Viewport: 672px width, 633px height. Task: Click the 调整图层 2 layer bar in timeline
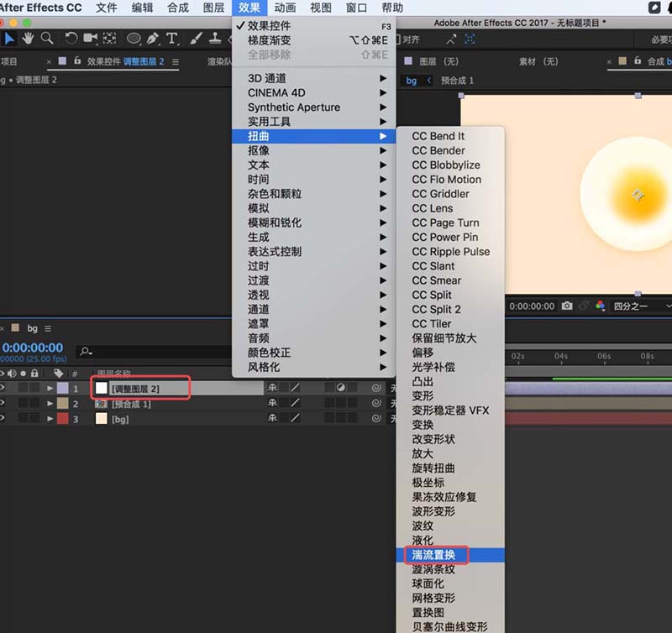(x=589, y=389)
